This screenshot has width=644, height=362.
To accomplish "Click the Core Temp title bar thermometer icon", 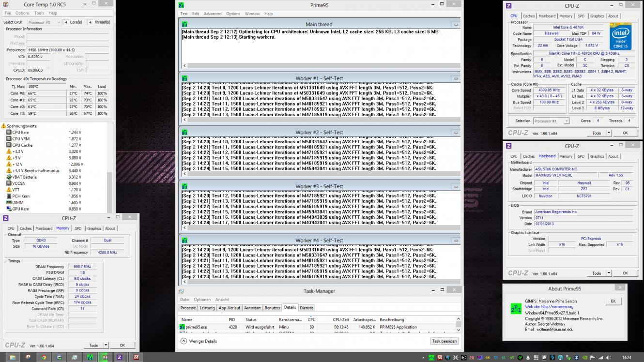I will click(5, 4).
